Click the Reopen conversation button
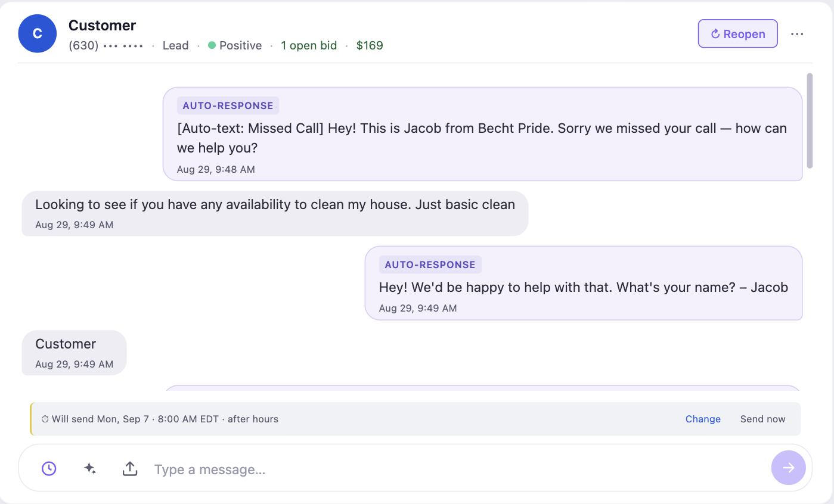Screen dimensions: 834x504 pos(738,34)
